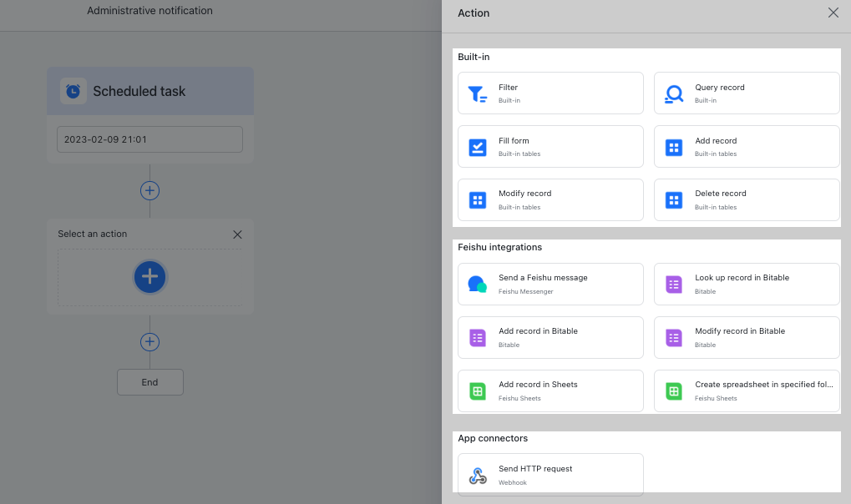Click the Scheduled task clock icon
The height and width of the screenshot is (504, 851).
[x=73, y=91]
